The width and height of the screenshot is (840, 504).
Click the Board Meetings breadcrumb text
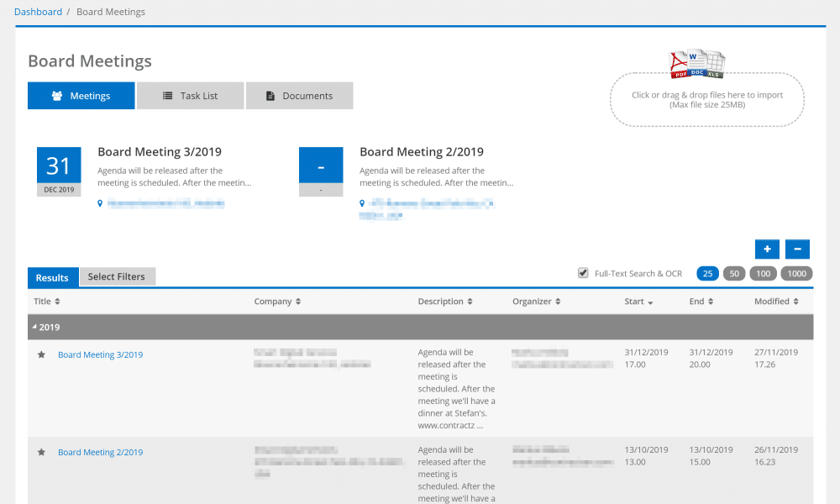click(111, 12)
